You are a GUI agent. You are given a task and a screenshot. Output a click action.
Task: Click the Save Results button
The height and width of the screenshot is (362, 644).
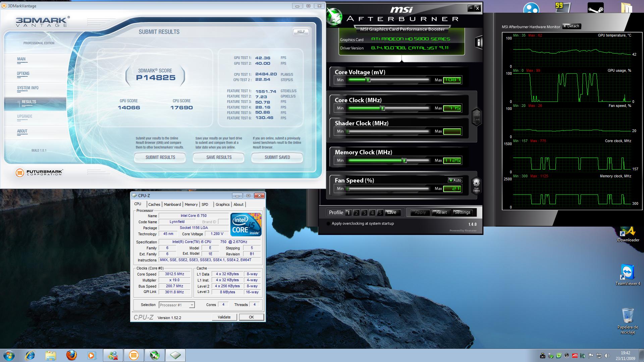click(219, 157)
